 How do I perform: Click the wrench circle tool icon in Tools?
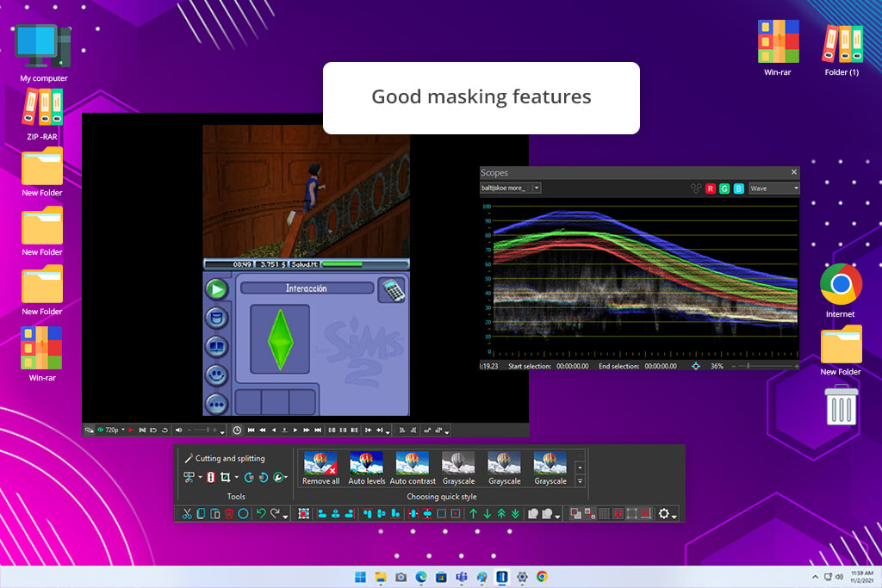[278, 477]
